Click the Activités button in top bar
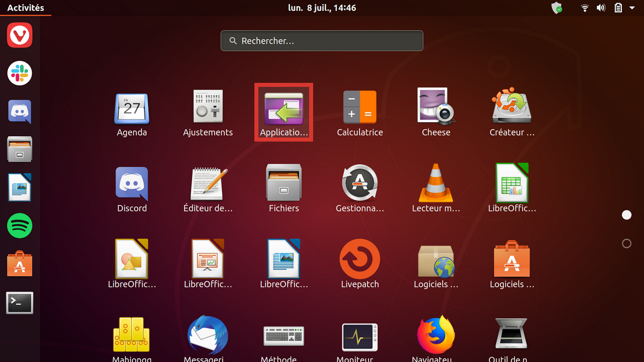 coord(26,8)
